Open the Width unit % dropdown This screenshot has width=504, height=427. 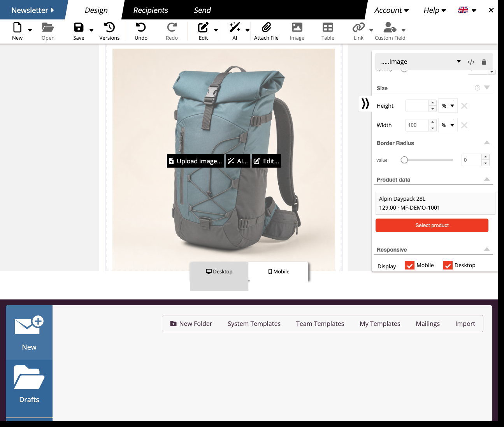pos(448,125)
